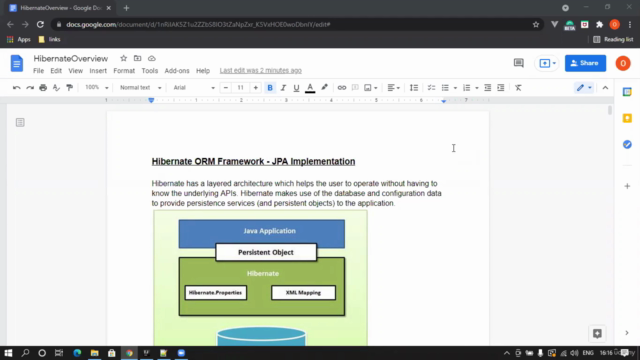
Task: Insert a bulleted list
Action: 445,88
